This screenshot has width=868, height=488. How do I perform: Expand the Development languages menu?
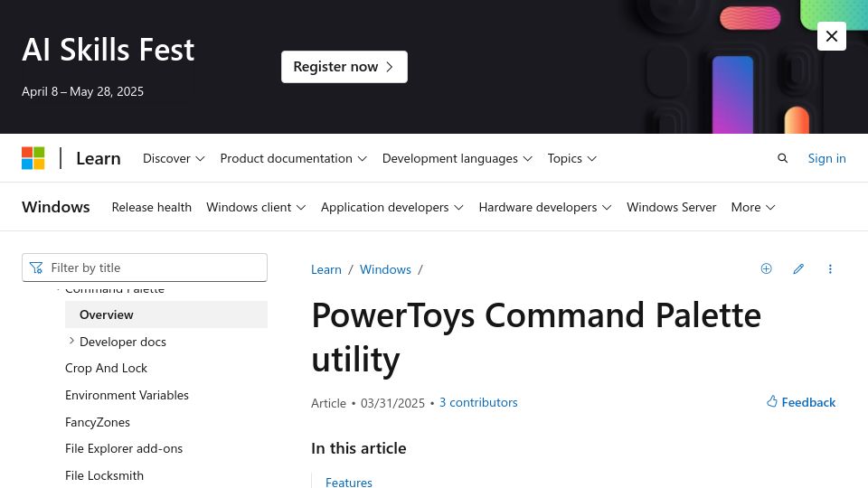(458, 158)
